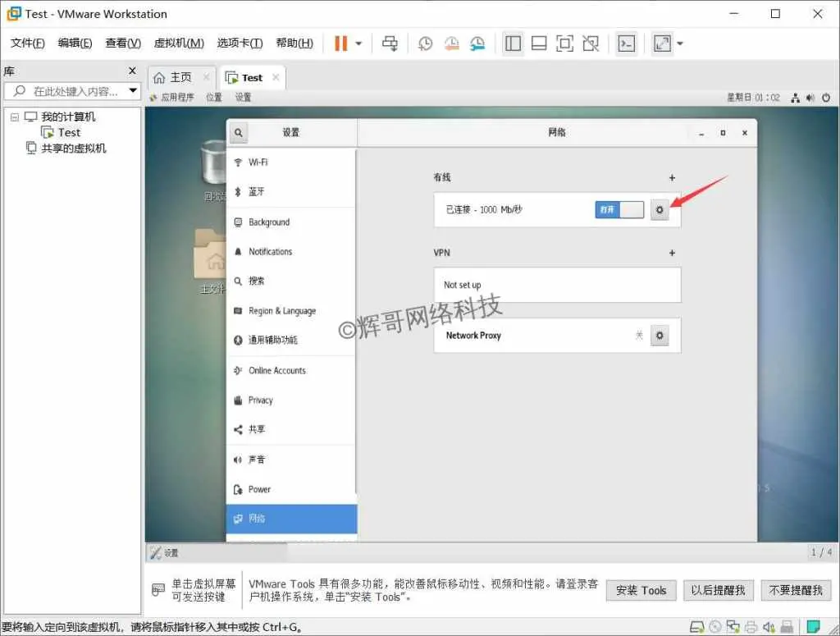
Task: Select Power in settings sidebar
Action: click(291, 489)
